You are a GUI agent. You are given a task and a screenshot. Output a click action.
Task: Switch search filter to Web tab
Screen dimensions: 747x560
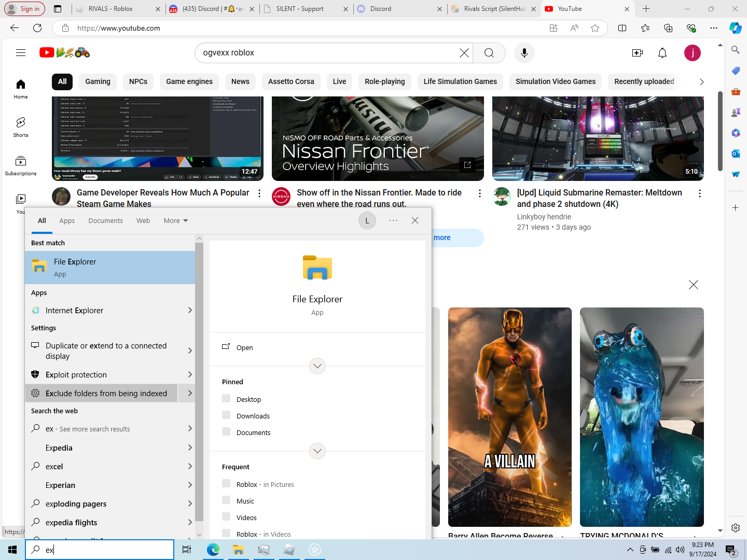(x=143, y=220)
